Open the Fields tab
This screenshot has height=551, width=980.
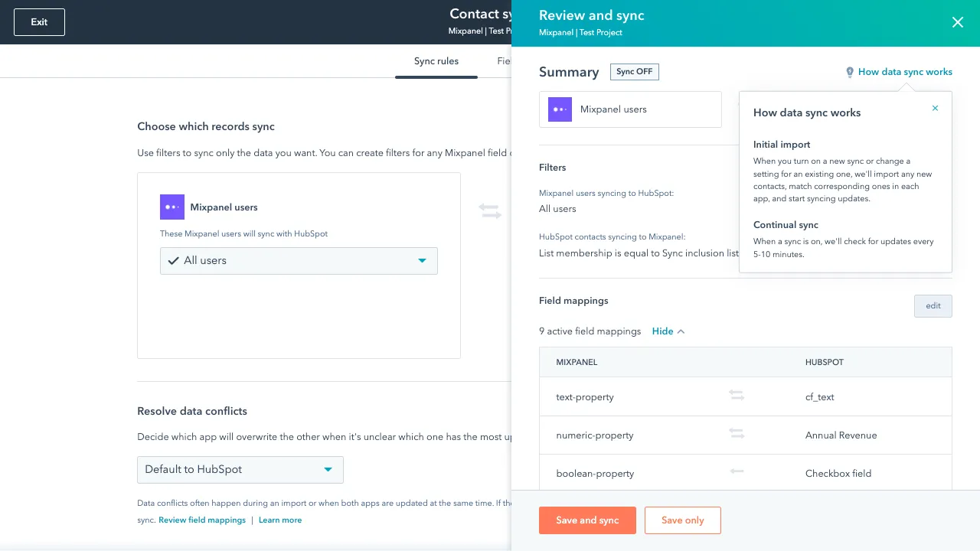[x=504, y=61]
